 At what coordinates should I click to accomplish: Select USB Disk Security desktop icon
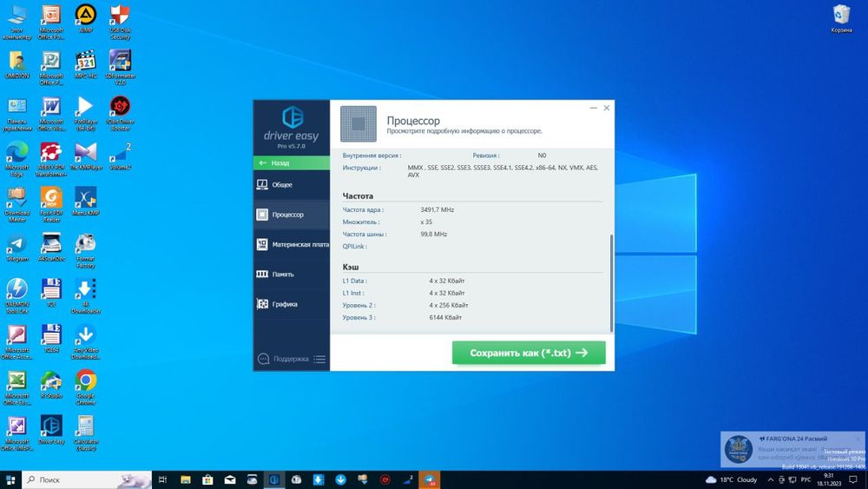[x=120, y=21]
